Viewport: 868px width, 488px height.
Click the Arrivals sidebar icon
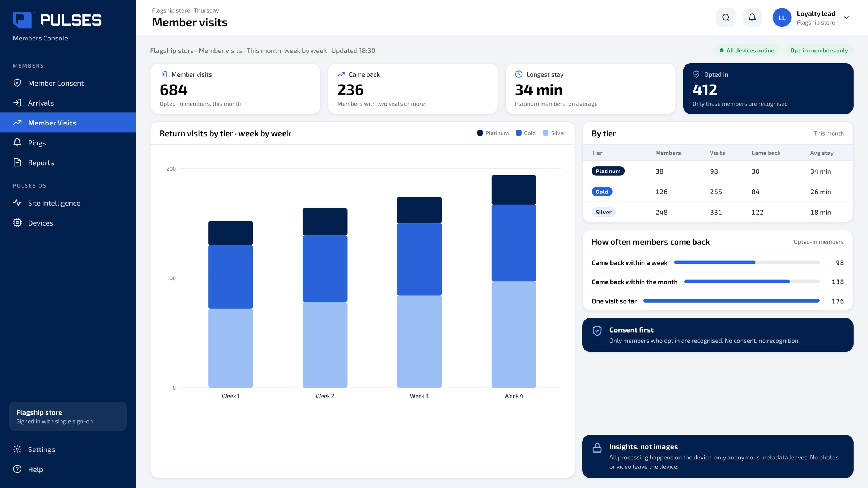tap(17, 103)
